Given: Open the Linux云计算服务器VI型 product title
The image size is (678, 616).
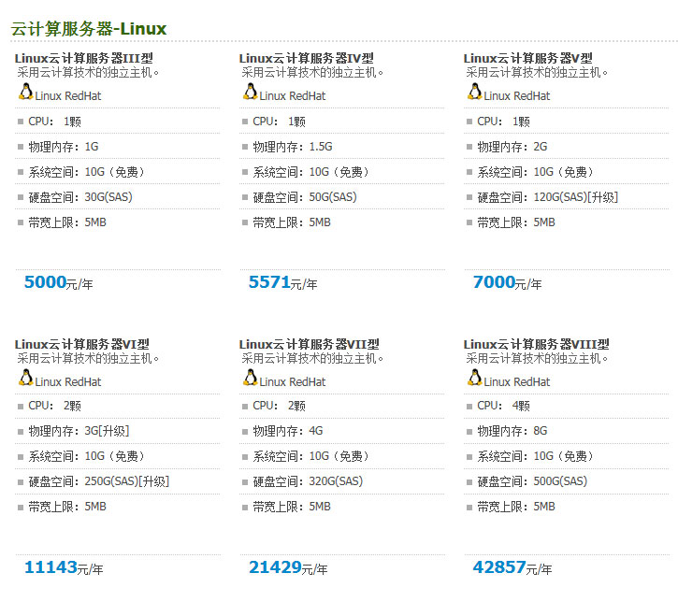Looking at the screenshot, I should pos(81,344).
